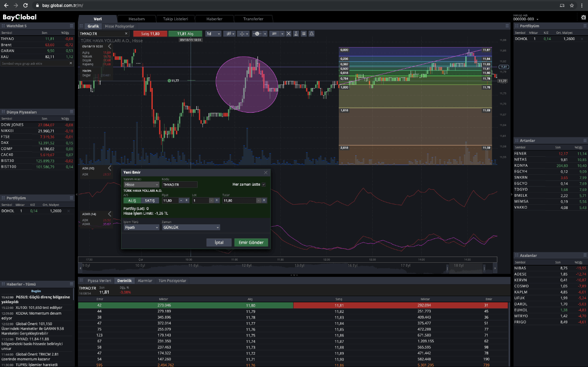Open the left Portföyüm panel menu icon
Viewport: 588px width, 367px height.
(71, 198)
